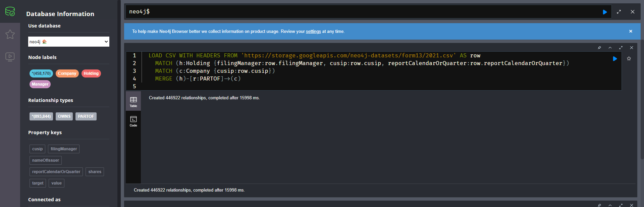Screen dimensions: 644x207
Task: Switch to Code result view
Action: [x=133, y=121]
